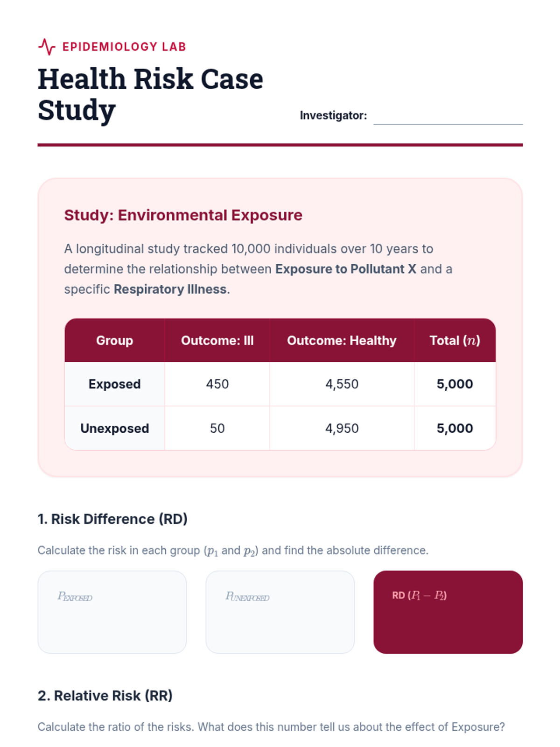Click the 50 ill unexposed cell
The image size is (560, 747).
(x=217, y=428)
